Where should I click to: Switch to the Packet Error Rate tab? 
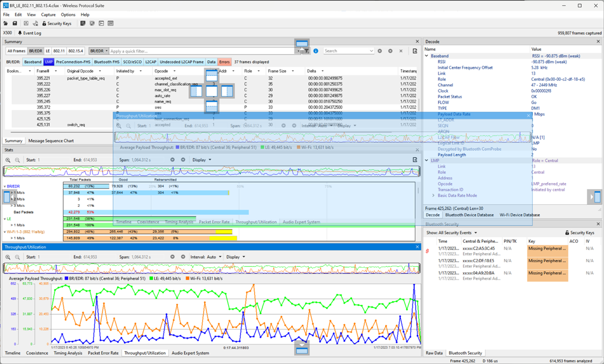click(x=103, y=353)
